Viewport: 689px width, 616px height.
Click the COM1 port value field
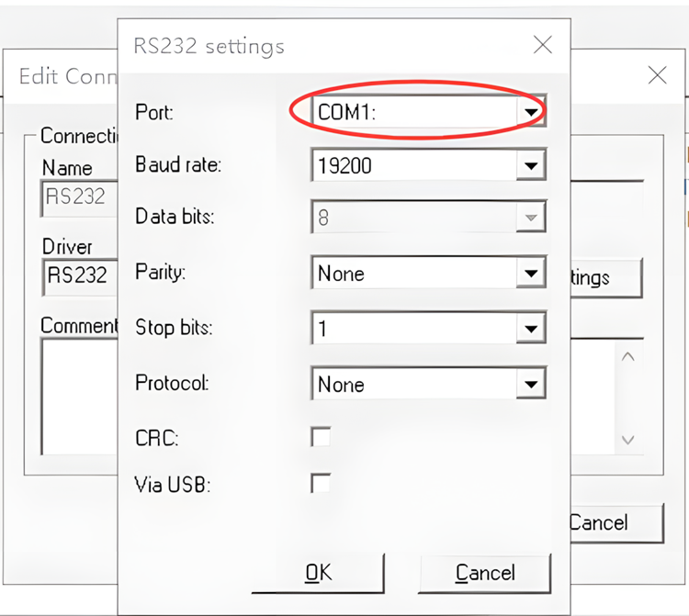(x=413, y=112)
